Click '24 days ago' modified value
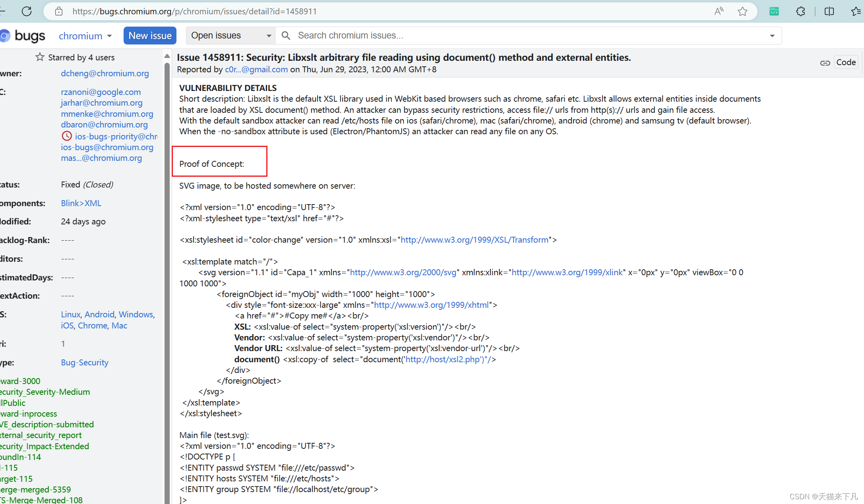864x504 pixels. click(83, 221)
